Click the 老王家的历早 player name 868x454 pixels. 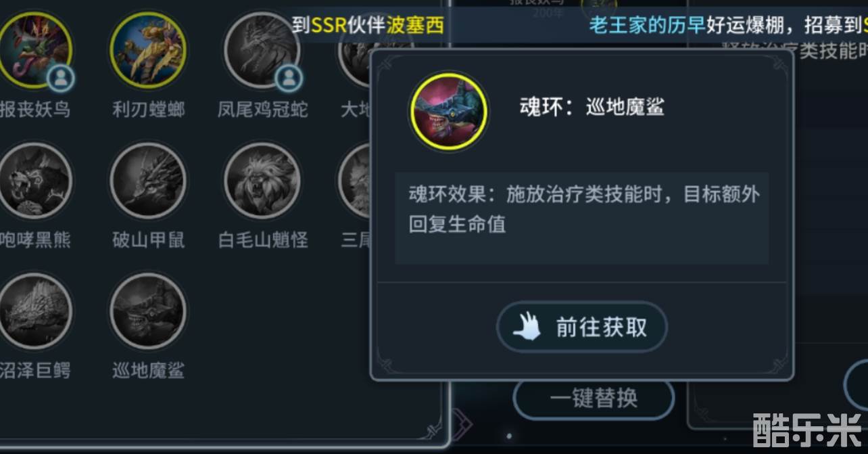[647, 26]
